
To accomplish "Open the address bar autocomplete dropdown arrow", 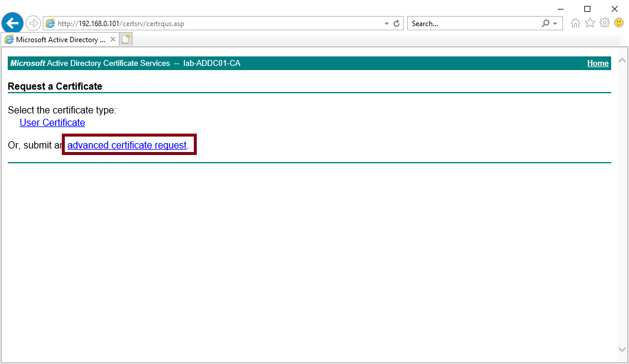I will coord(386,24).
